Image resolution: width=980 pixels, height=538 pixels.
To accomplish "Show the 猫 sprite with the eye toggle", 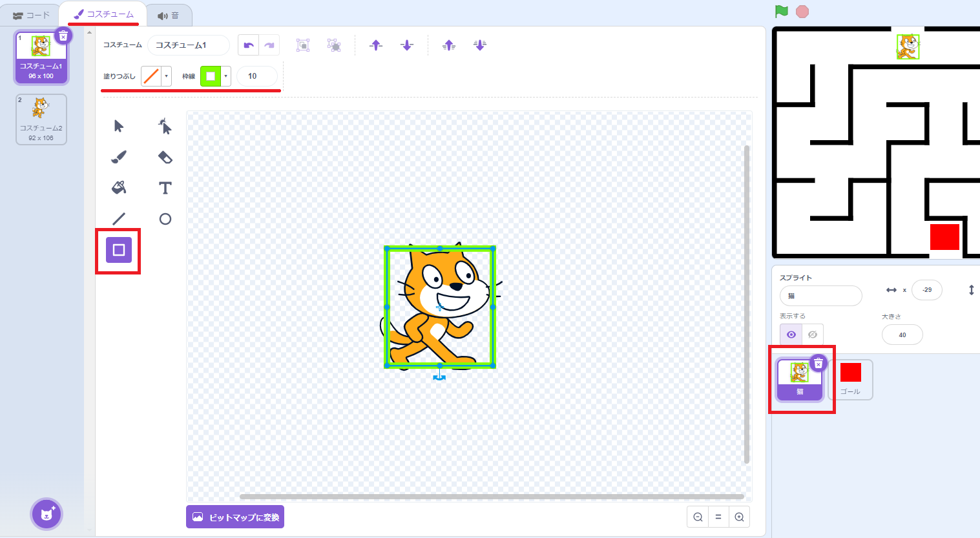I will (791, 334).
